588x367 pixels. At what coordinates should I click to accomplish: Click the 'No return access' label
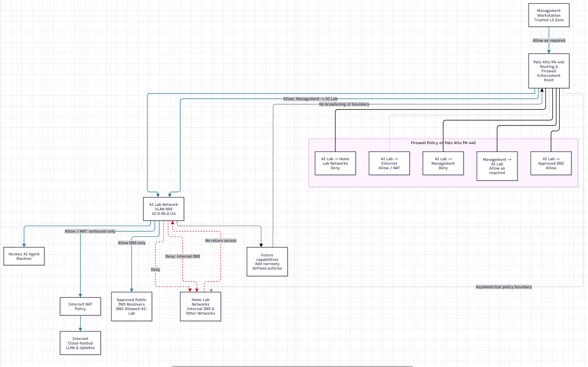coord(221,241)
